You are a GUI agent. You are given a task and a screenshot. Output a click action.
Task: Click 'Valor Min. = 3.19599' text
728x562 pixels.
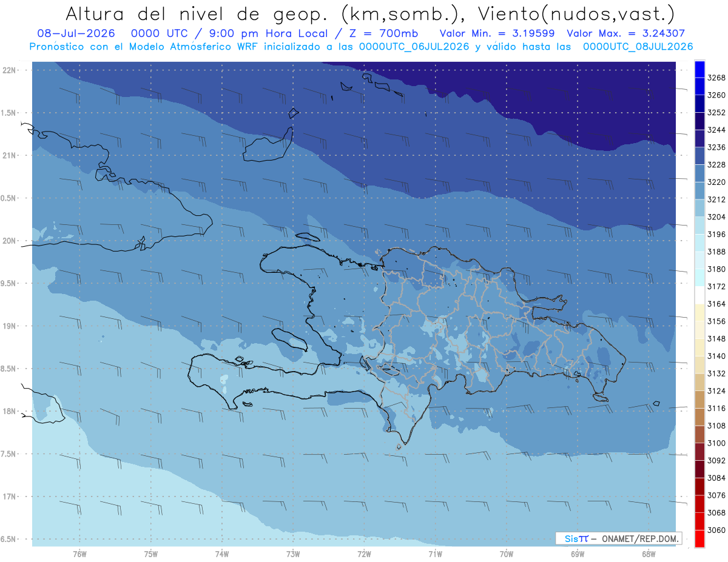(497, 34)
